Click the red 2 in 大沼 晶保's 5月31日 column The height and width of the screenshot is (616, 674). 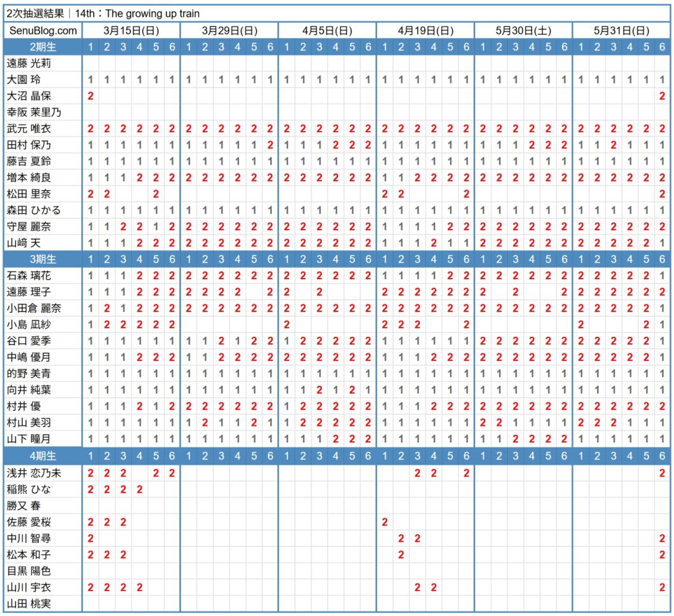662,96
